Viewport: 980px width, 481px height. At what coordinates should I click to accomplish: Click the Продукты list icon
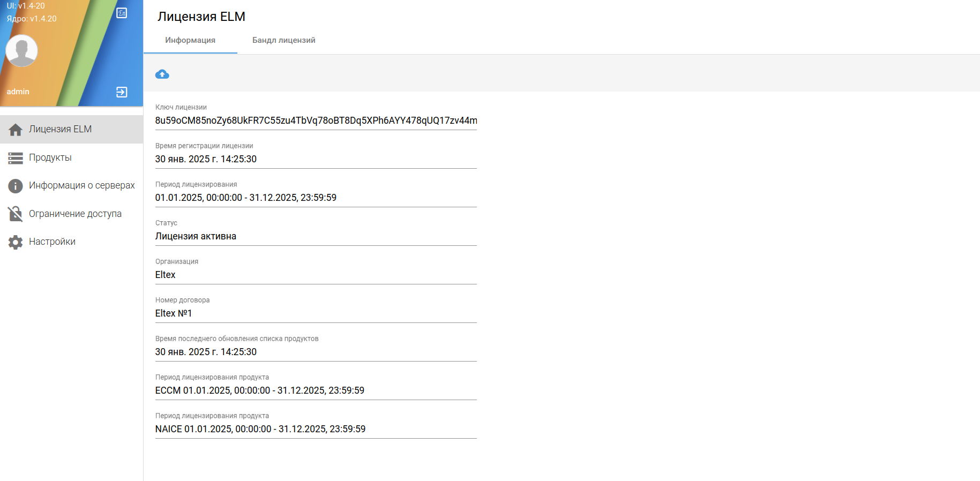16,158
